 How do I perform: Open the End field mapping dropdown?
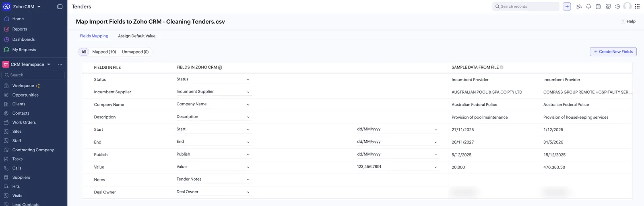coord(214,142)
